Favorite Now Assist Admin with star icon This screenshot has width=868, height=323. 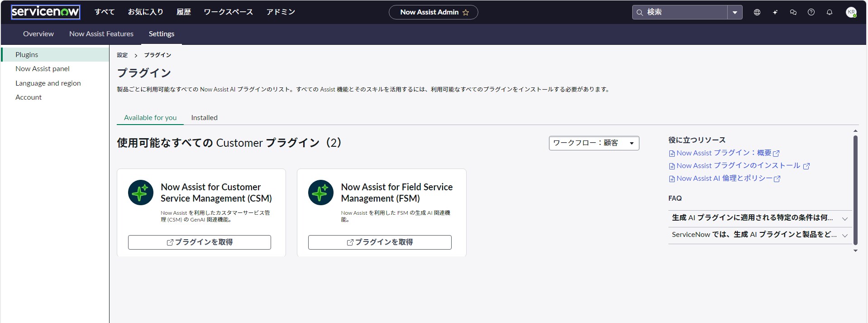[466, 13]
